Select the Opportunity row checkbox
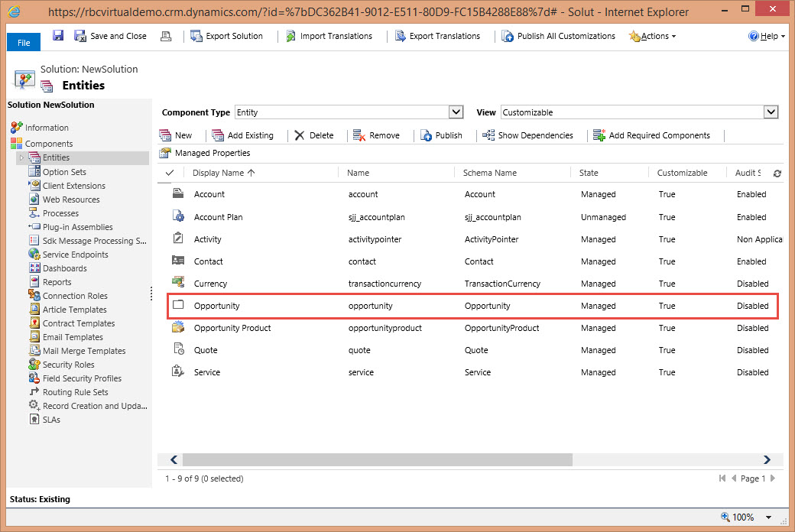This screenshot has height=532, width=795. (178, 306)
